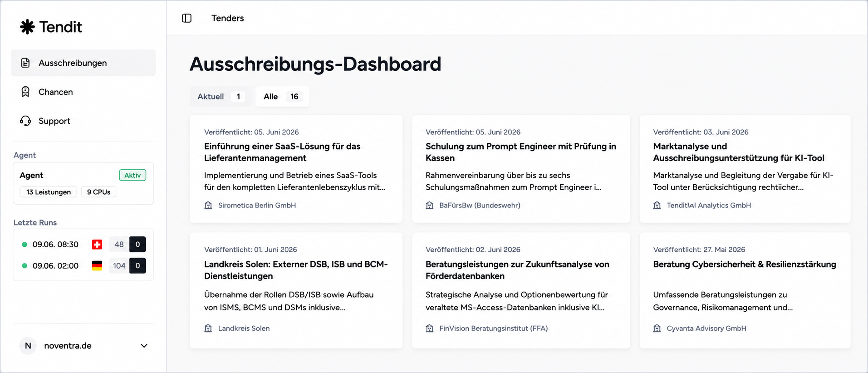Open Ausschreibungen in the sidebar
868x373 pixels.
(x=83, y=63)
